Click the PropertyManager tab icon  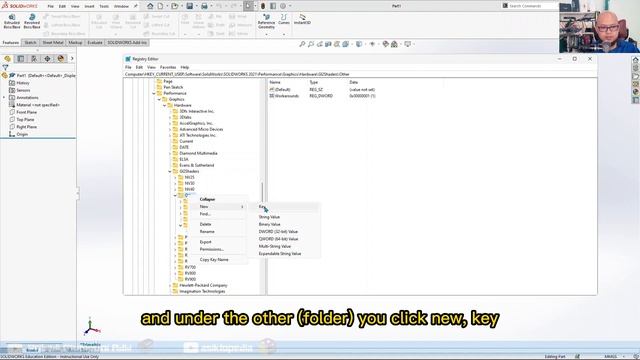pyautogui.click(x=21, y=59)
